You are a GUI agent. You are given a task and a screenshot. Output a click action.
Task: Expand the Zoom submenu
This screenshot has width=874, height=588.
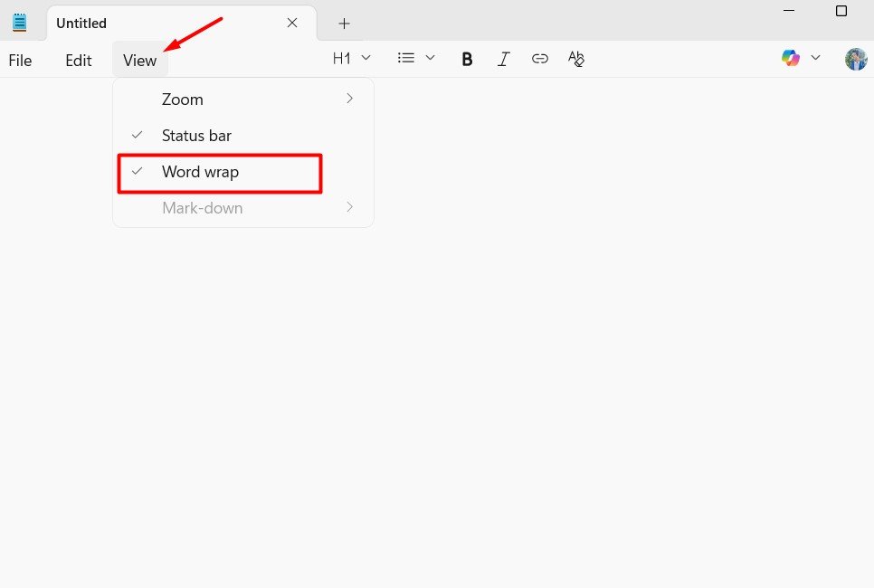click(243, 100)
